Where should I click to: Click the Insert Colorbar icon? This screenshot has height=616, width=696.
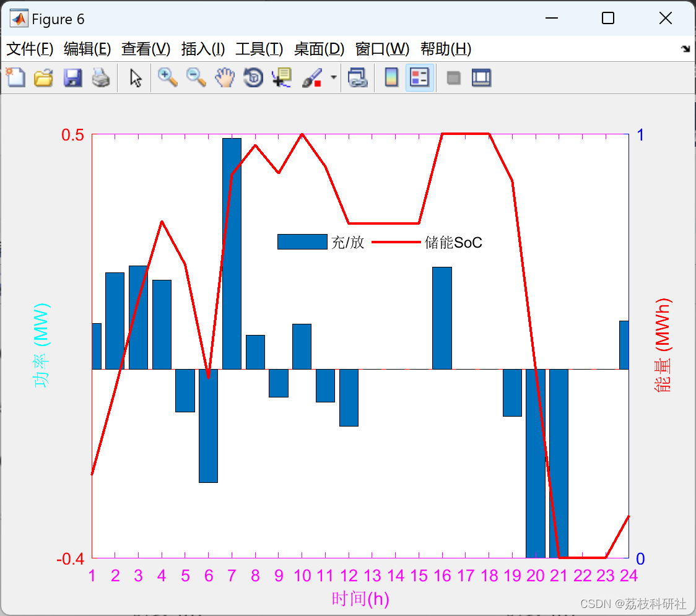pyautogui.click(x=391, y=77)
